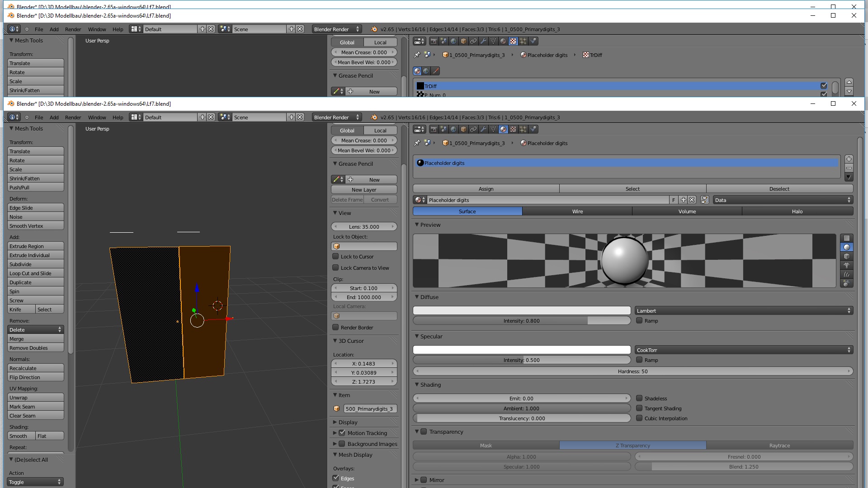Screen dimensions: 868x488
Task: Select the monkey preview type icon
Action: (x=847, y=265)
